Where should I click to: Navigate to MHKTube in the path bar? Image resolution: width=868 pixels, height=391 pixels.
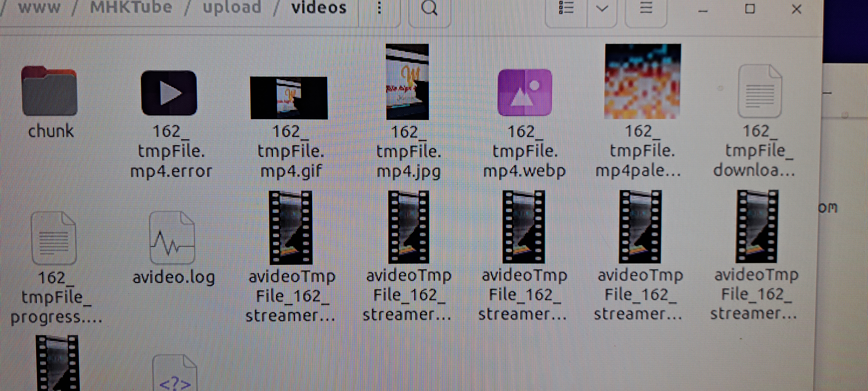131,7
